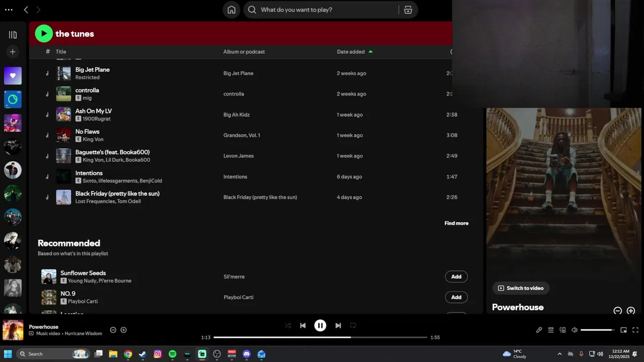Screen dimensions: 644x362
Task: Go forward with the right arrow
Action: coord(38,10)
